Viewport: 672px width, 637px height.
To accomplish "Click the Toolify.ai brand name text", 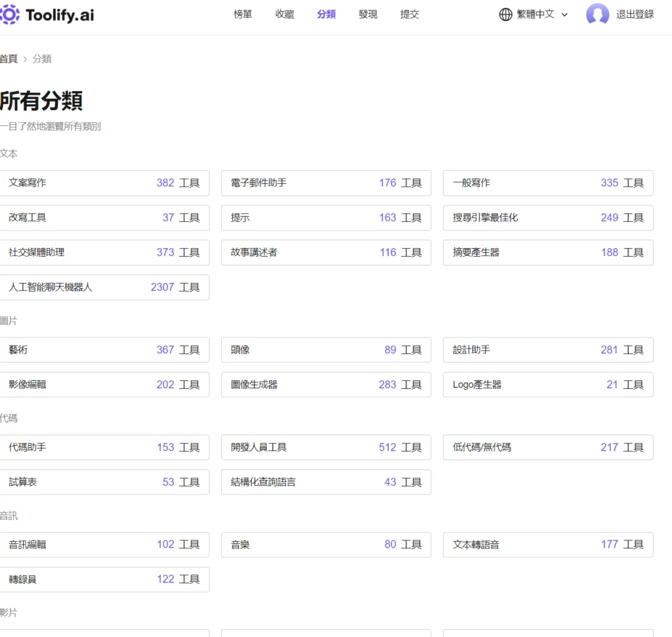I will click(x=60, y=15).
